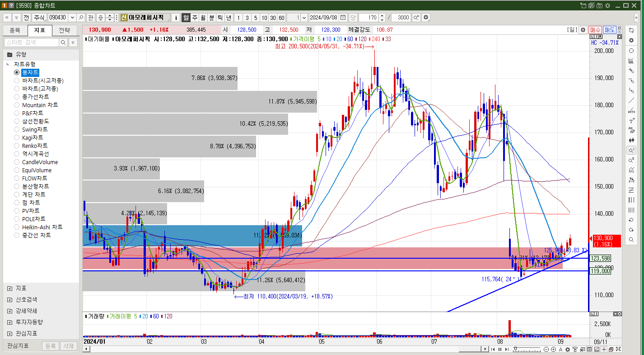Image resolution: width=644 pixels, height=355 pixels.
Task: Open the gear icon next to [일] label
Action: [583, 29]
